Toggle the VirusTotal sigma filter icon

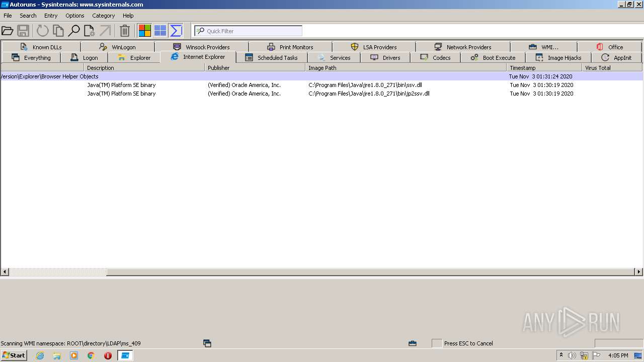[x=176, y=31]
